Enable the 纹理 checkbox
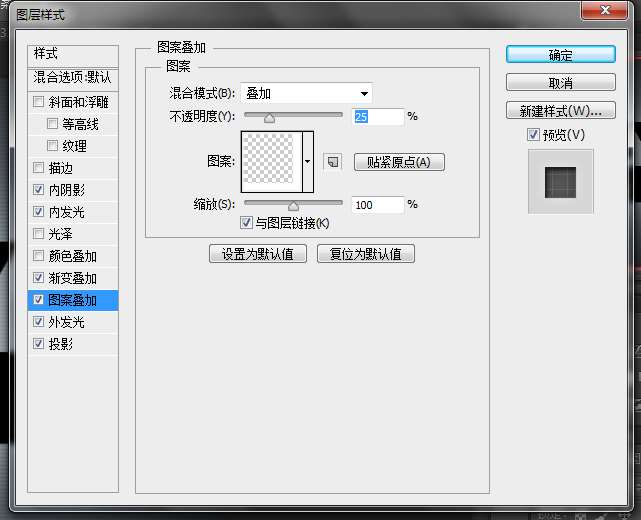The image size is (641, 520). (x=52, y=146)
